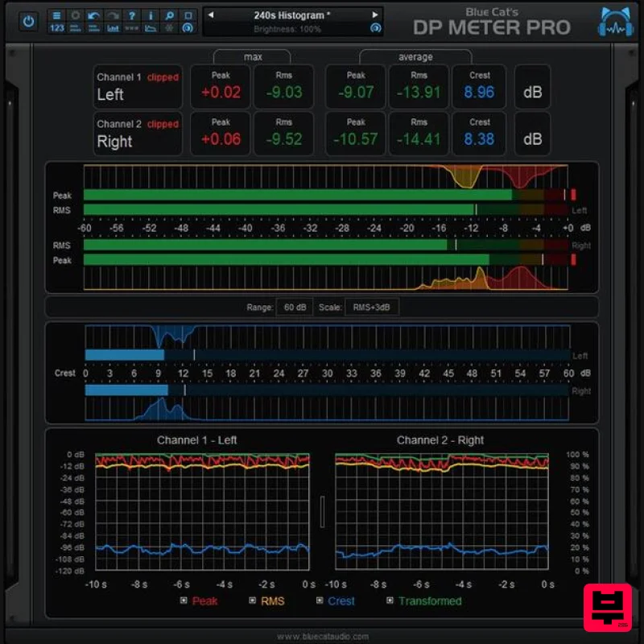
Task: Toggle the RMS curve visibility
Action: (x=253, y=601)
